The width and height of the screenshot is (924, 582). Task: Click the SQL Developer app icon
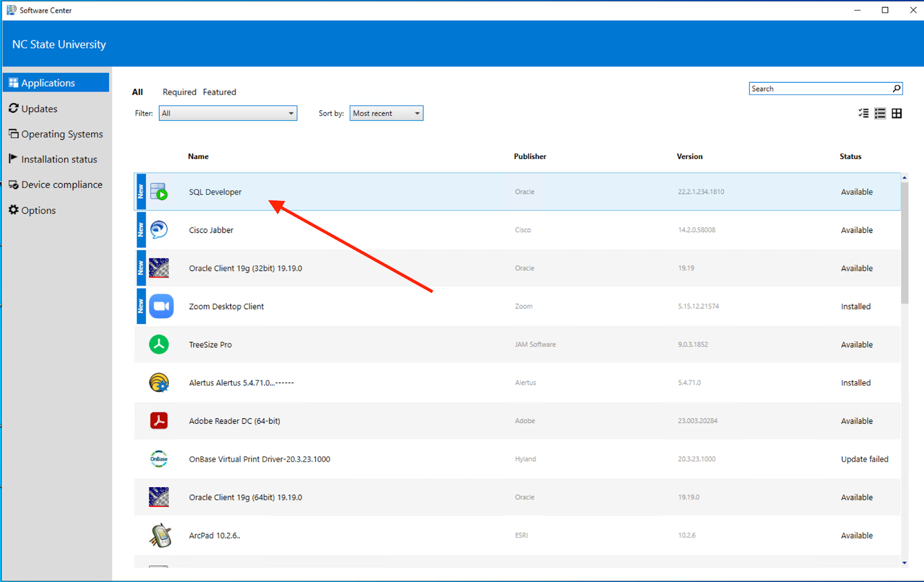tap(159, 191)
